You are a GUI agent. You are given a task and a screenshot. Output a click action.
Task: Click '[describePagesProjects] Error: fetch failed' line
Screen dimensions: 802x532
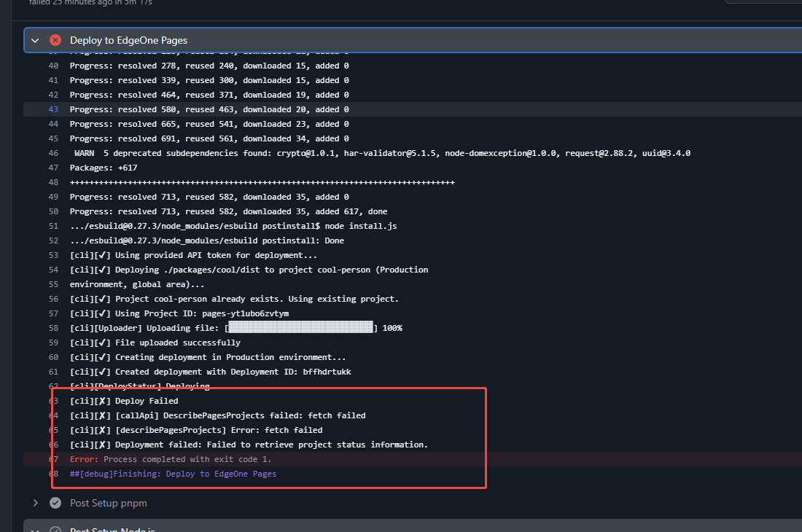pyautogui.click(x=196, y=430)
